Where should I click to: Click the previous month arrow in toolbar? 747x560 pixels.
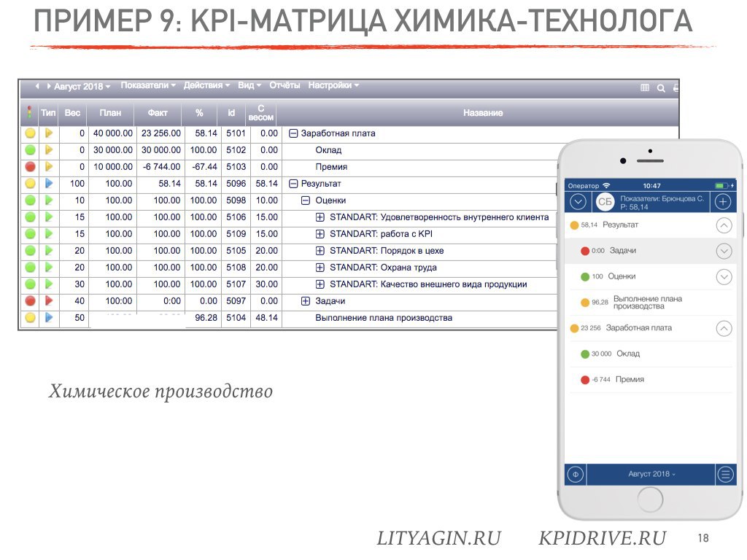pyautogui.click(x=37, y=86)
